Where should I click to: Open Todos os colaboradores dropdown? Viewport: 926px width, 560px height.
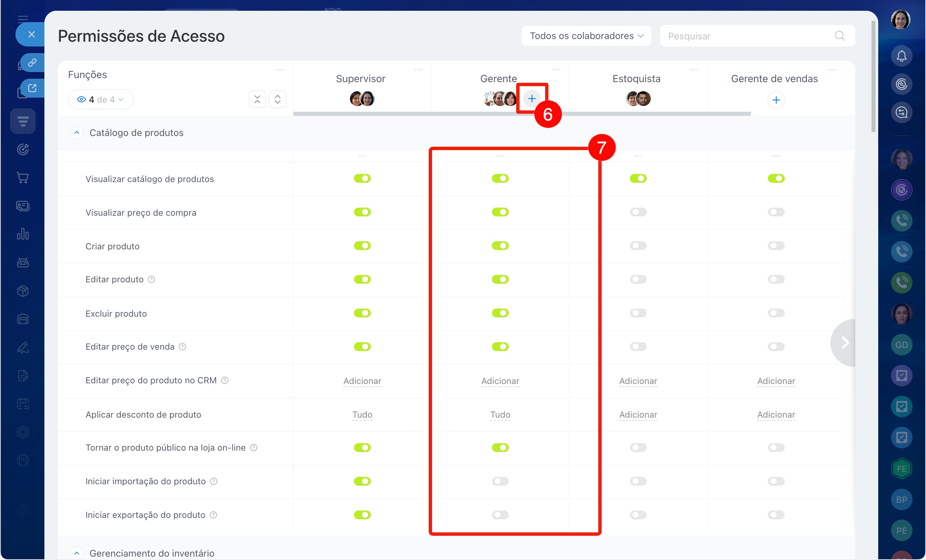pos(586,36)
